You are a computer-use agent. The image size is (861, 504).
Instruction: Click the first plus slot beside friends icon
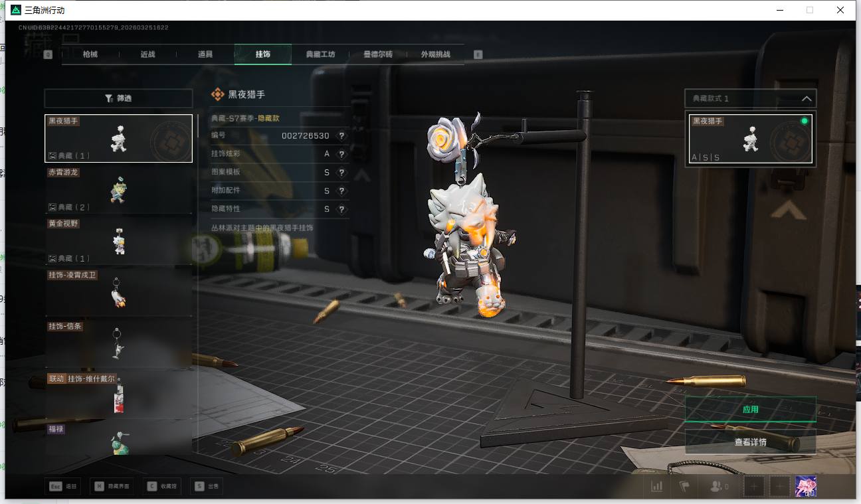(x=753, y=487)
